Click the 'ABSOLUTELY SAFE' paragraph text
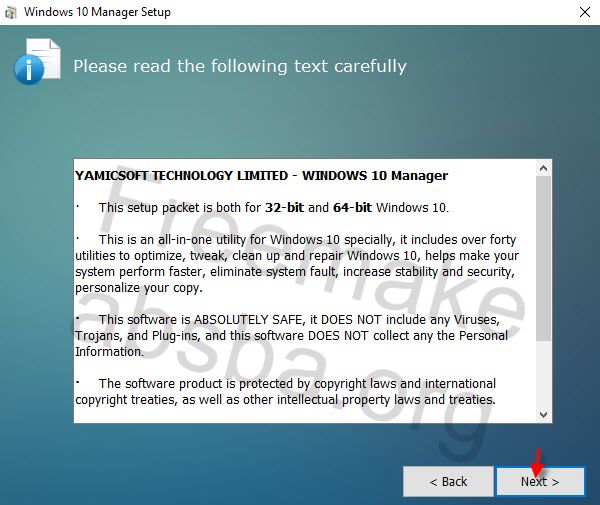Screen dimensions: 600x505 291,336
